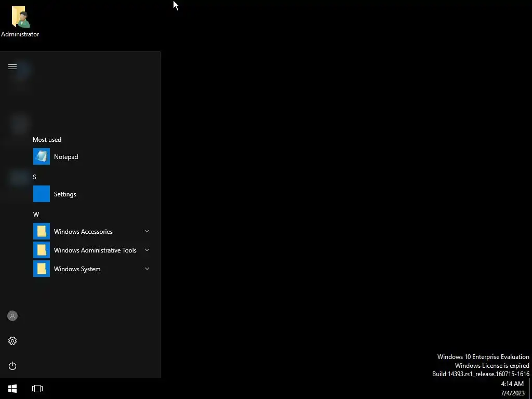Image resolution: width=532 pixels, height=399 pixels.
Task: Click the date 7/4/2023 in the tray
Action: tap(512, 393)
